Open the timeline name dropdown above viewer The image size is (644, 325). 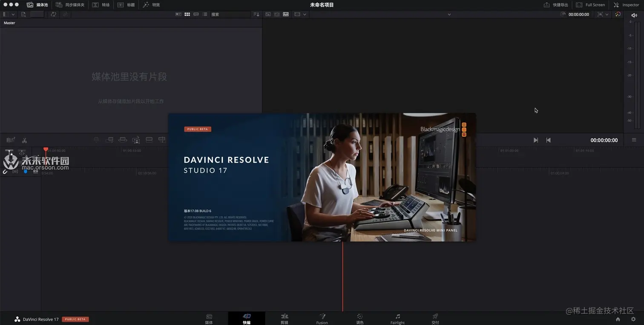(x=449, y=15)
